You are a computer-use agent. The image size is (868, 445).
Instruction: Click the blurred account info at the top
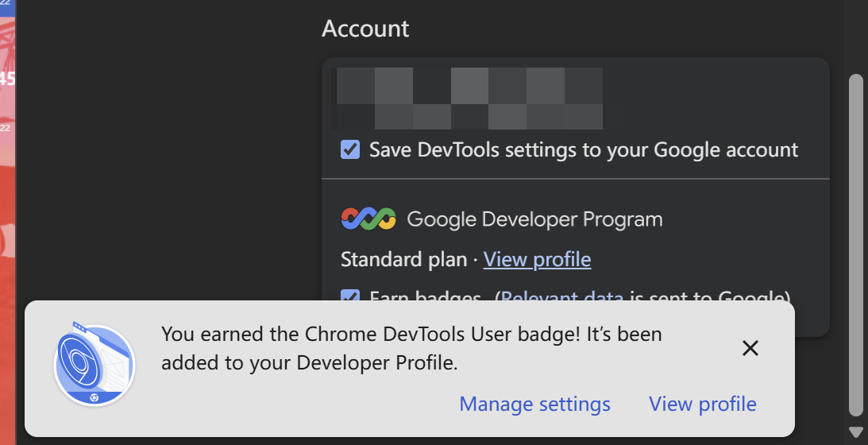pos(469,99)
